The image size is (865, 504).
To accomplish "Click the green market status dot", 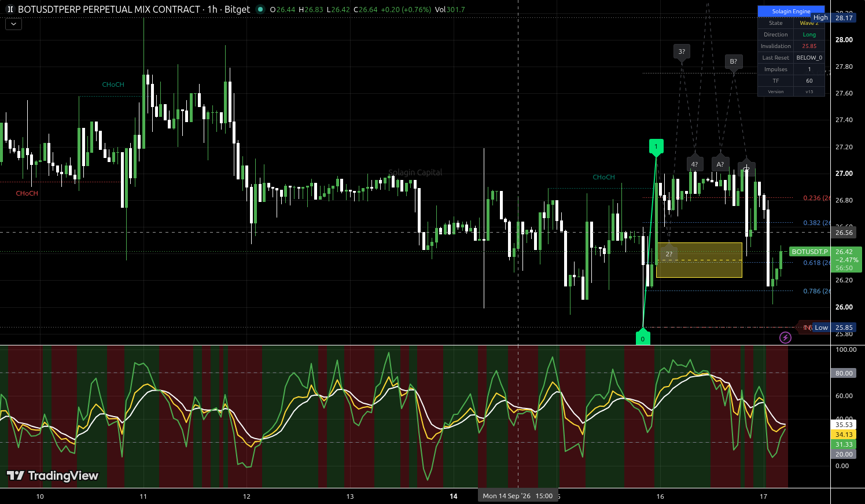I will point(260,9).
